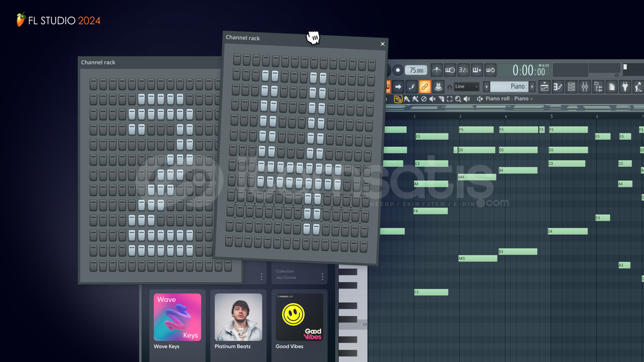The image size is (644, 362).
Task: Select the A#3 note
Action: tap(477, 258)
